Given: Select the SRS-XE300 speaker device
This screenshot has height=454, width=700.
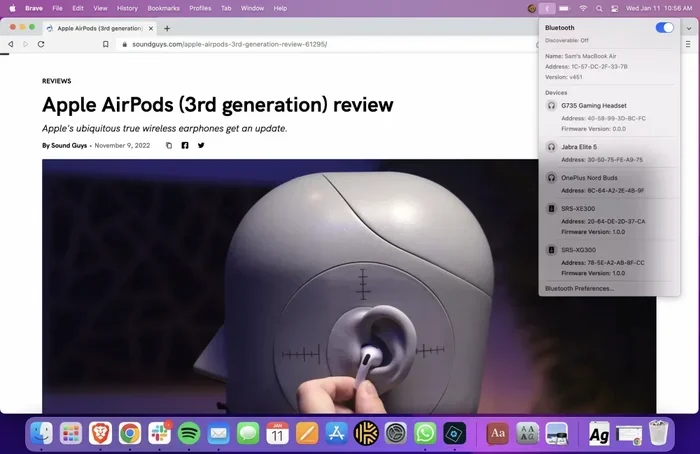Looking at the screenshot, I should [x=578, y=208].
